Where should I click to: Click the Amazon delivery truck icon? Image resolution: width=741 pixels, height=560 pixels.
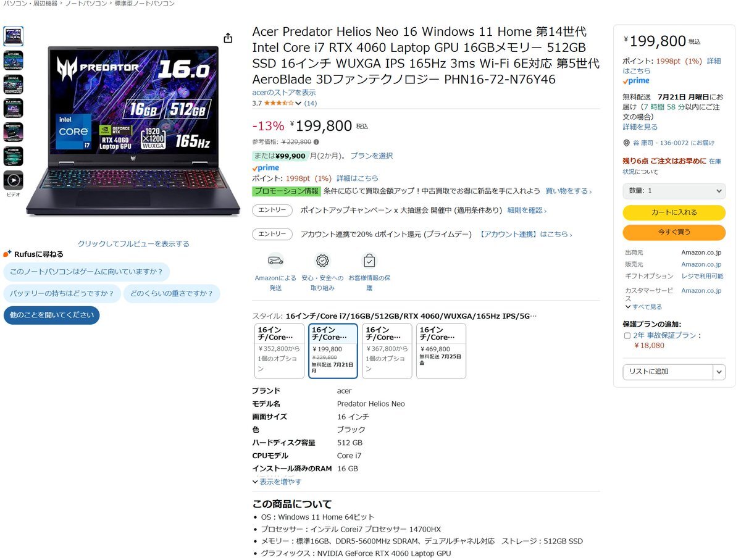(275, 261)
